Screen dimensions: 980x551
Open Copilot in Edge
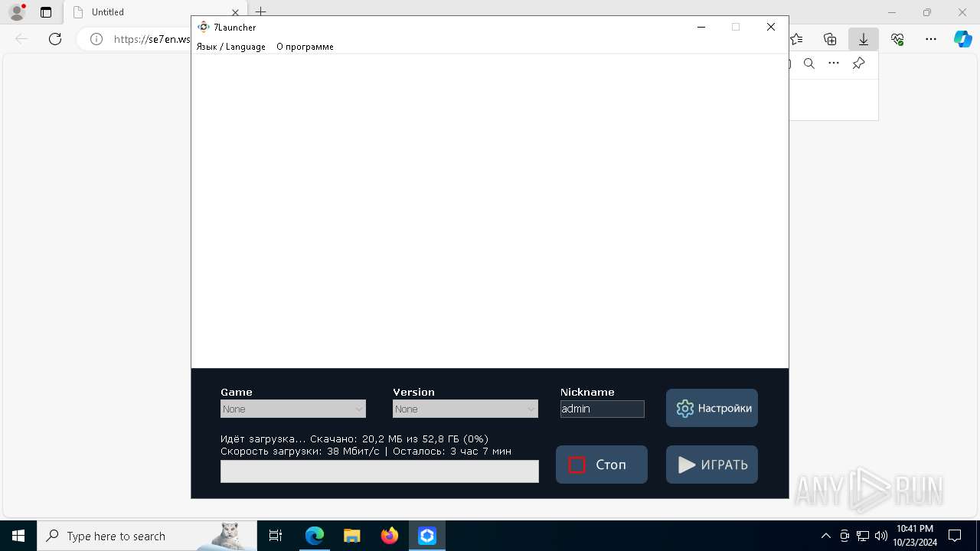[963, 39]
